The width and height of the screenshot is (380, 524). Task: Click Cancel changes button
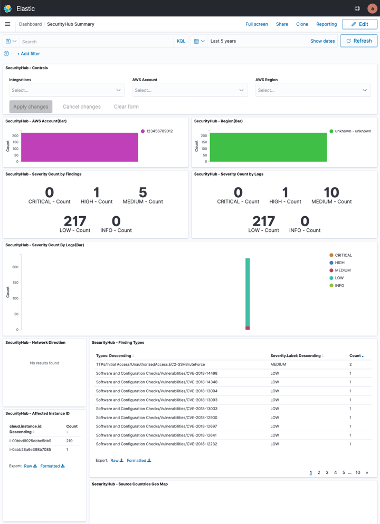(x=82, y=107)
